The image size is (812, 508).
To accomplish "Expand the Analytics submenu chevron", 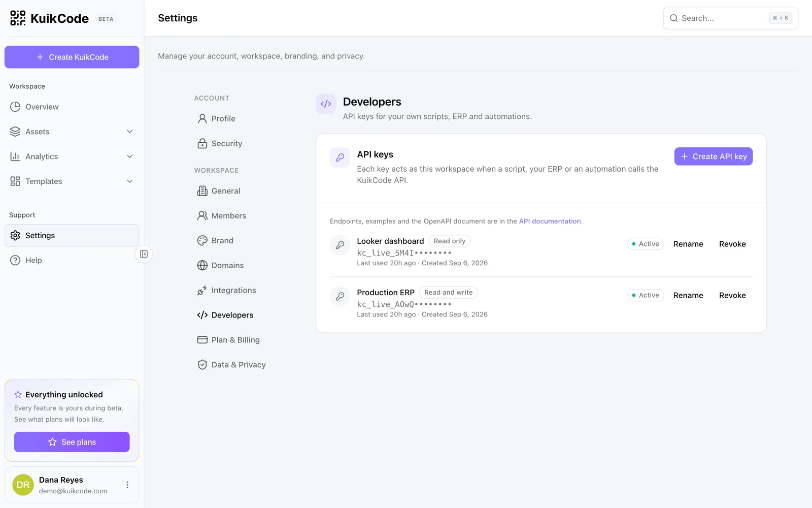I will click(x=129, y=156).
